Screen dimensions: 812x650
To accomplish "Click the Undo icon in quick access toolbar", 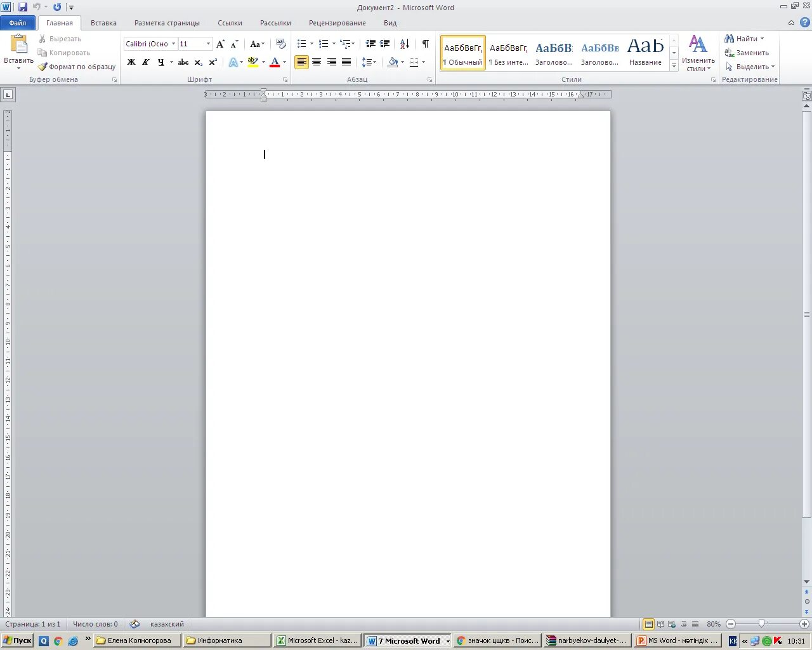I will coord(37,7).
